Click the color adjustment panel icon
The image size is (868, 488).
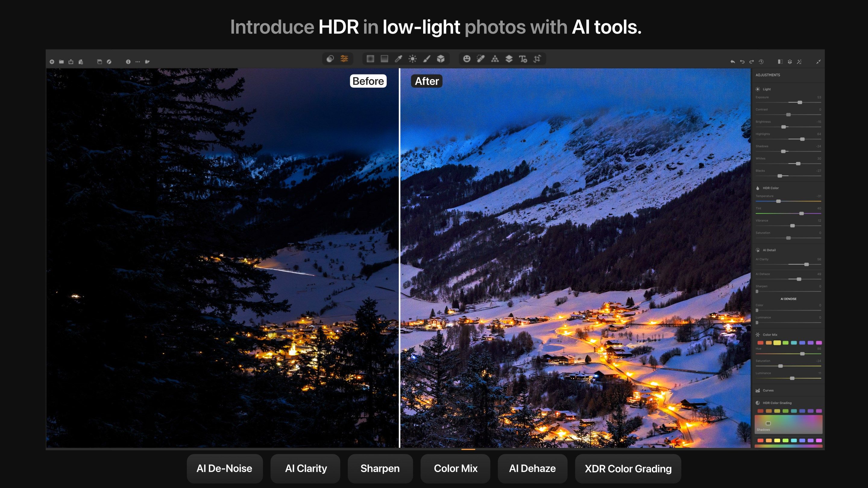click(345, 58)
